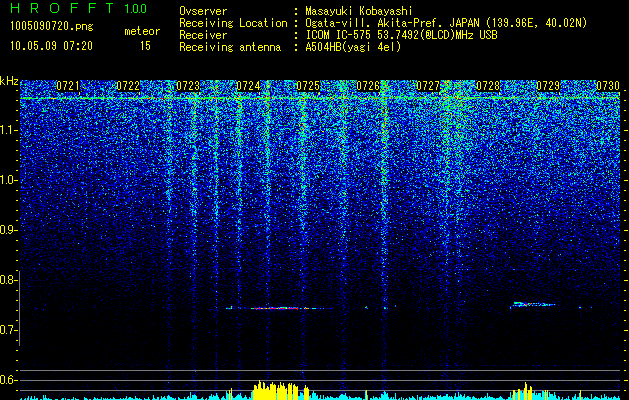Click the 0.9 frequency axis label
The height and width of the screenshot is (400, 629).
pyautogui.click(x=9, y=230)
